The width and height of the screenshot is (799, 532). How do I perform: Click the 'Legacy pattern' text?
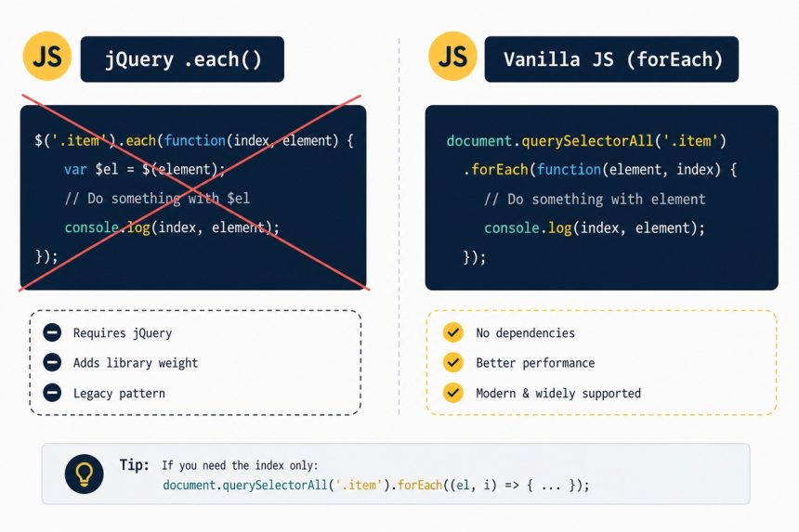click(x=119, y=394)
